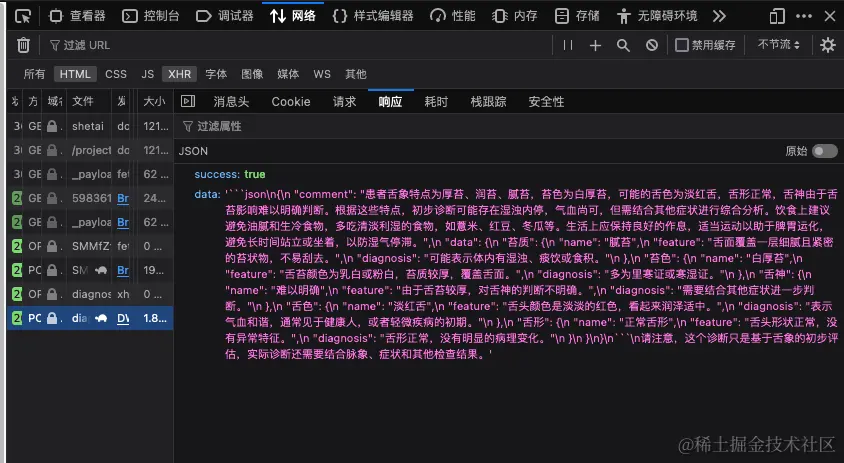
Task: Open the devtools three-dot menu
Action: click(x=804, y=16)
